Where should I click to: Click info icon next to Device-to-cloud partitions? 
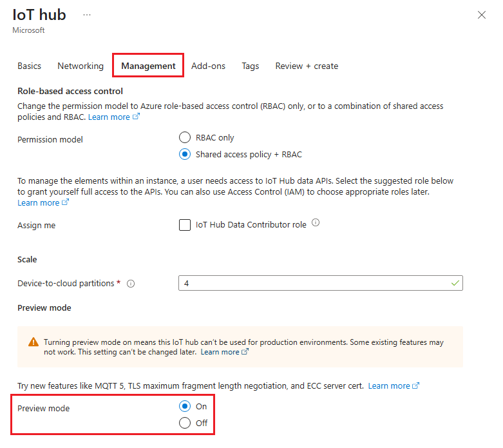[x=131, y=284]
